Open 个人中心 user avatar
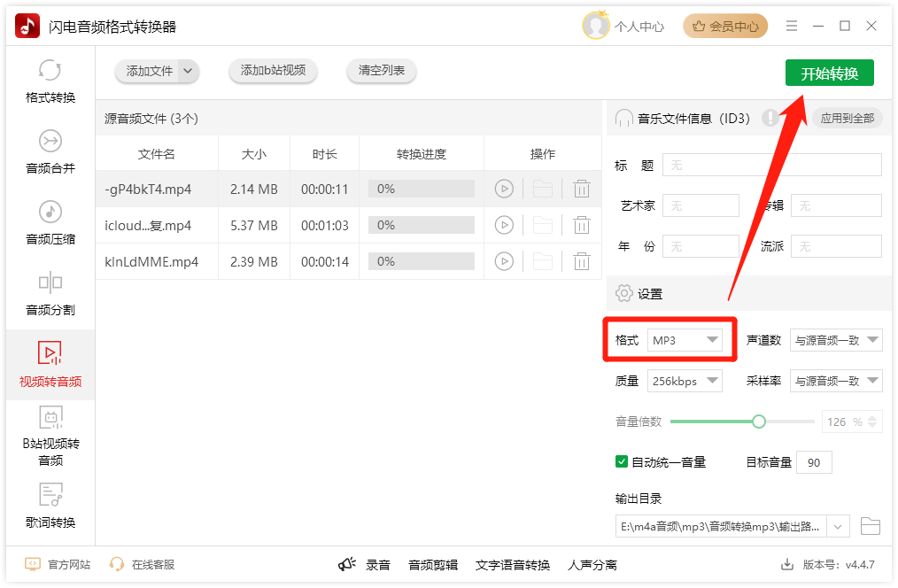This screenshot has width=898, height=588. tap(596, 27)
